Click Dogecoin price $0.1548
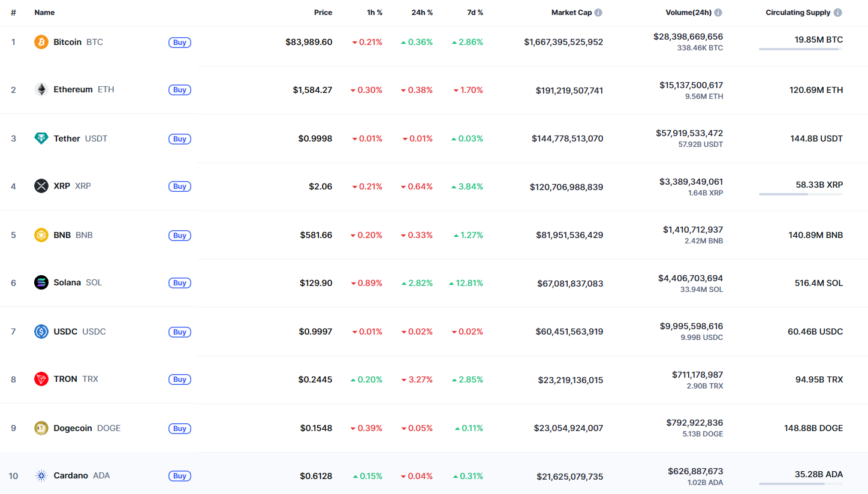Viewport: 868px width, 494px height. point(316,428)
